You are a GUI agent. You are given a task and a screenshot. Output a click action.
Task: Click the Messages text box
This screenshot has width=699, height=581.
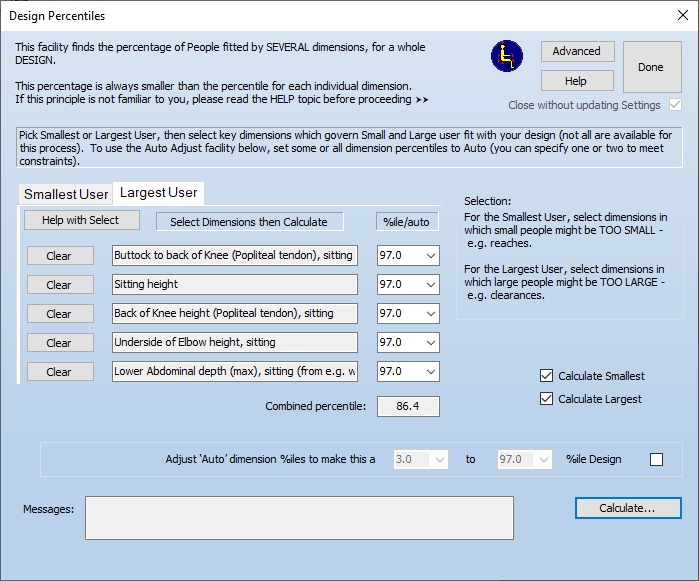(x=299, y=518)
